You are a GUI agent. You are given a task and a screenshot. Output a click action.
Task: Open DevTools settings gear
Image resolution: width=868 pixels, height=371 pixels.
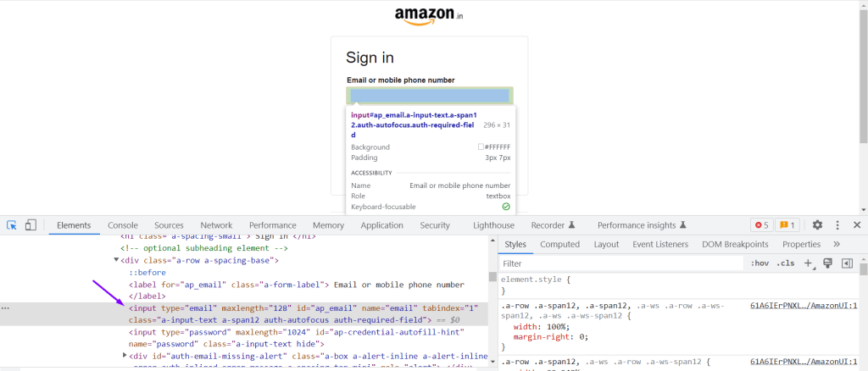tap(817, 225)
